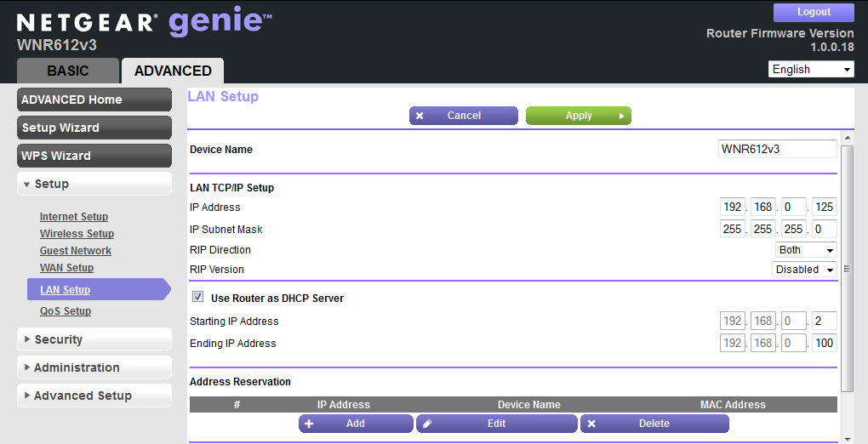Click the LAN TCP/IP Setup heading
The width and height of the screenshot is (868, 444).
coord(232,188)
